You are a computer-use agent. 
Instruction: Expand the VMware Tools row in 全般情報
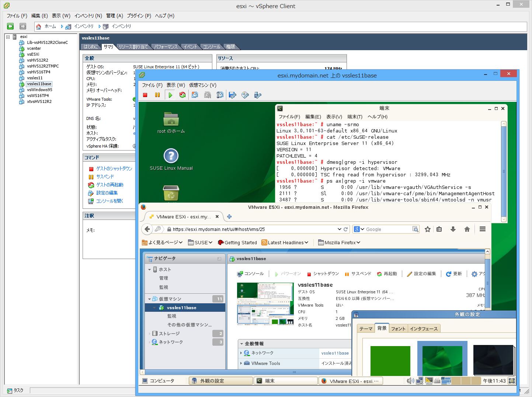241,363
